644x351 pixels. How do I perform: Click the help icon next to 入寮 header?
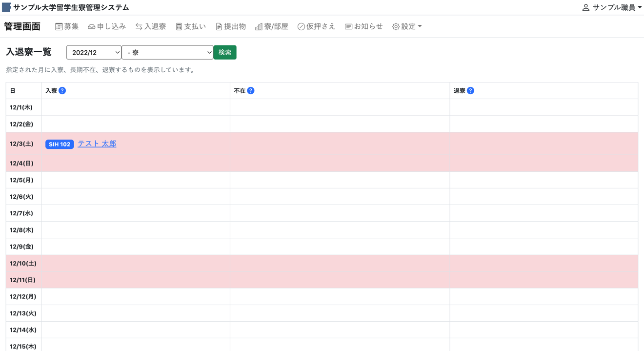click(62, 91)
